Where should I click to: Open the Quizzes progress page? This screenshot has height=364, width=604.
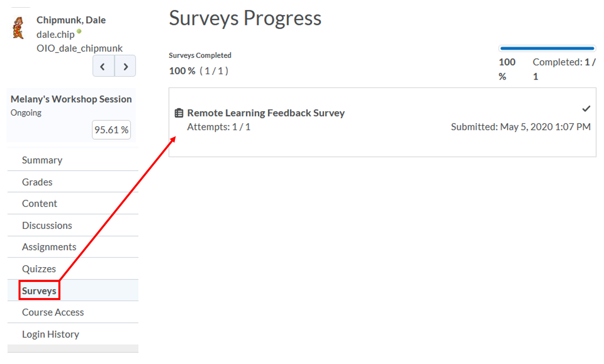39,269
